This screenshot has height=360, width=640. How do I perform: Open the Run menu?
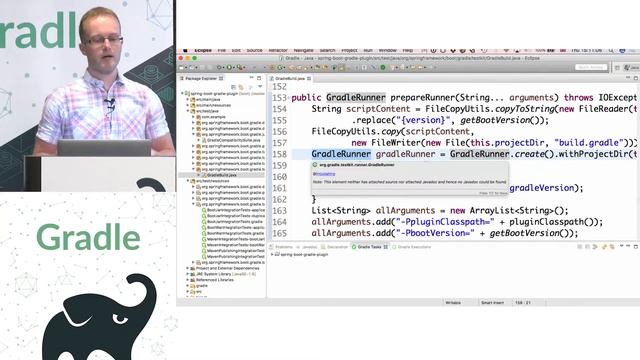(x=368, y=50)
